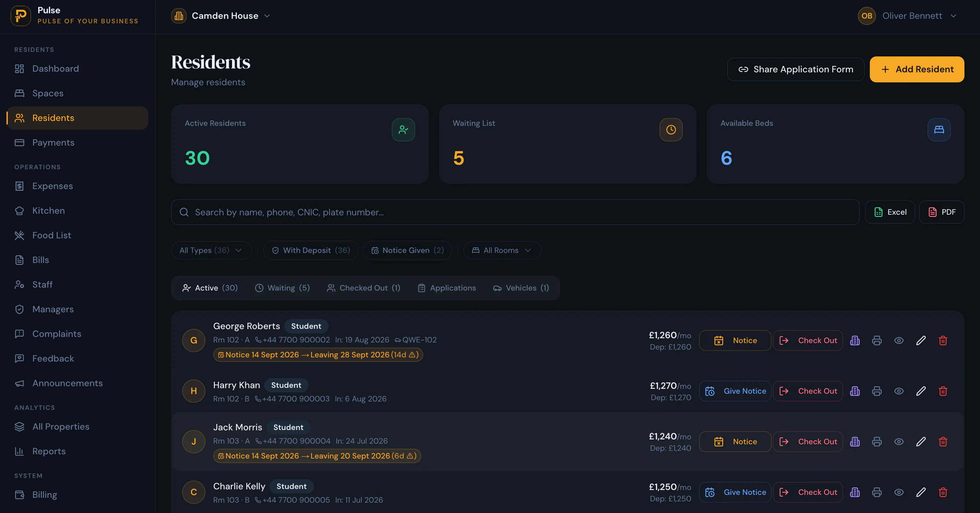Viewport: 980px width, 513px height.
Task: Check Out Jack Morris
Action: pos(808,441)
